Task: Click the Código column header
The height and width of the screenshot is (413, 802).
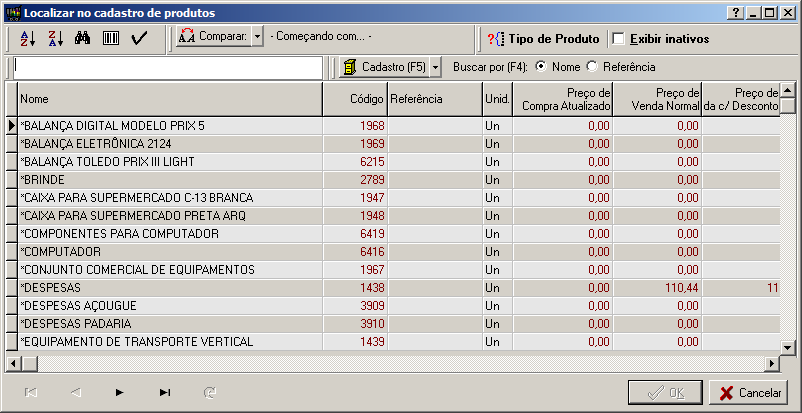Action: click(355, 99)
